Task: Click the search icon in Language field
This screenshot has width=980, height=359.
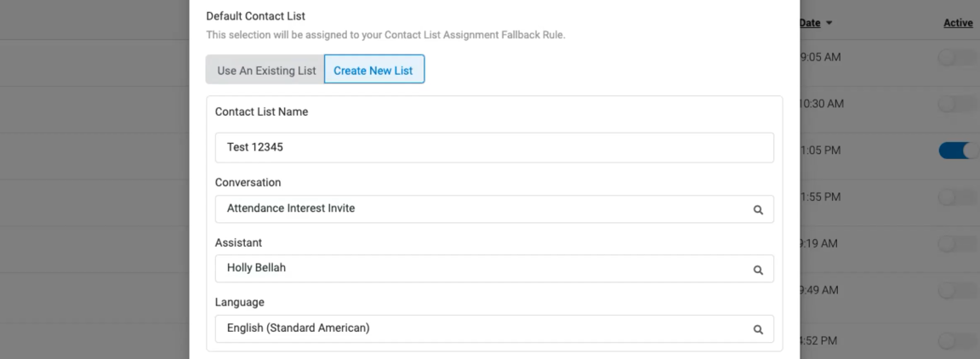Action: click(x=758, y=328)
